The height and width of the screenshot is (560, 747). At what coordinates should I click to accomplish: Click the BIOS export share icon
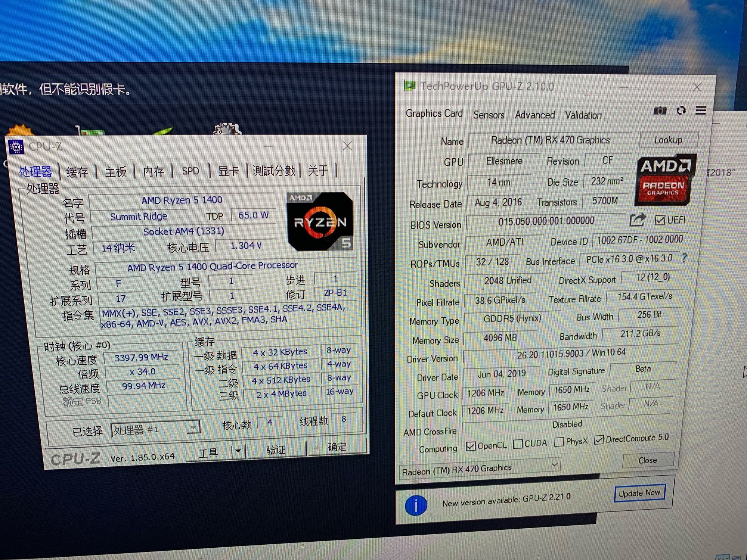(638, 220)
